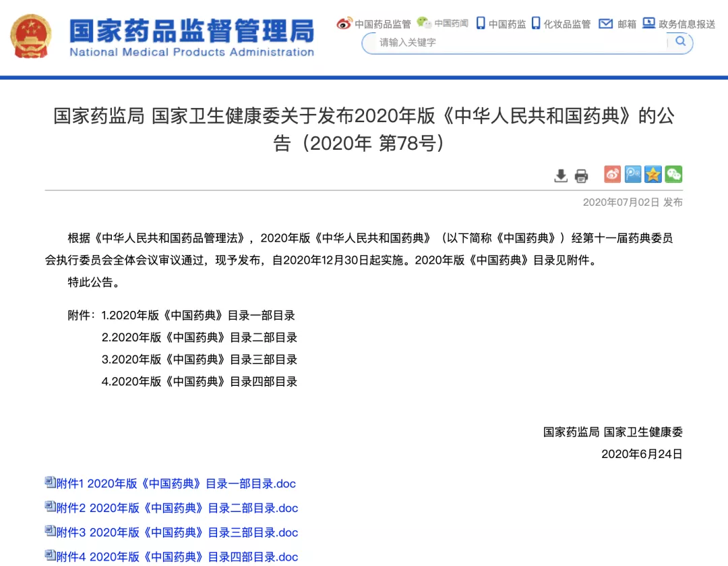Screen dimensions: 728x566
Task: Click doc file icon for 附件2
Action: click(x=50, y=506)
